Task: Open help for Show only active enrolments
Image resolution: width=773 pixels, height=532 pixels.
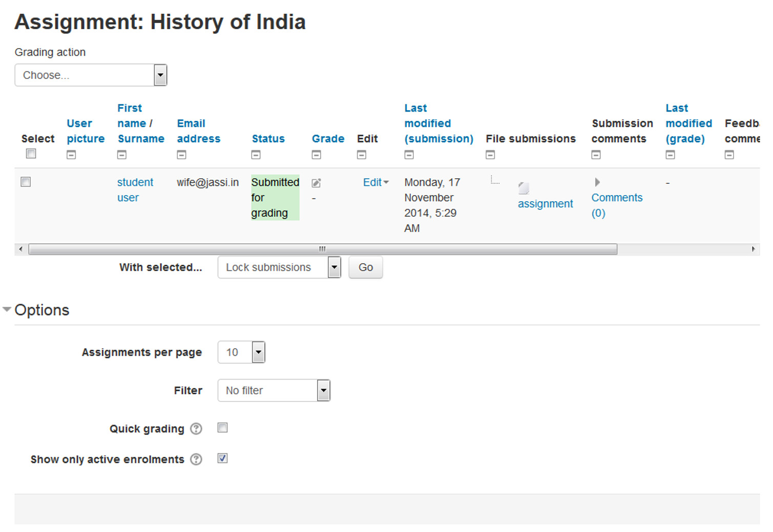Action: point(196,460)
